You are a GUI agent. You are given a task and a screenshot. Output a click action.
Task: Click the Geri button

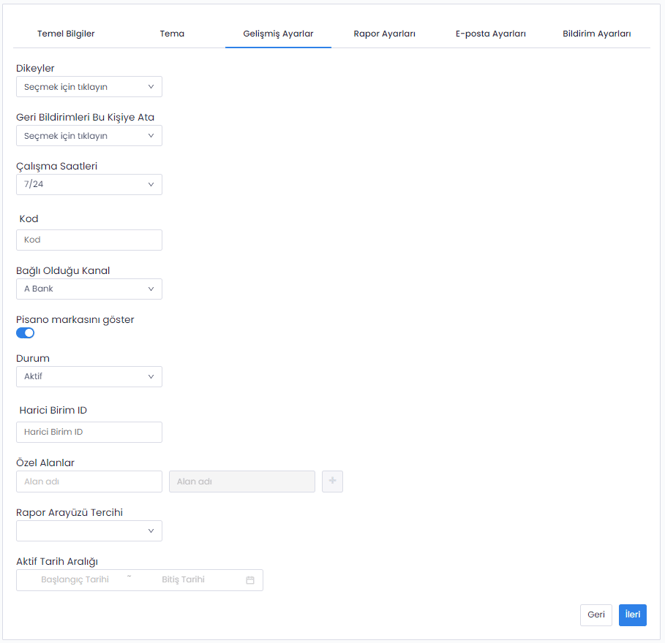596,615
